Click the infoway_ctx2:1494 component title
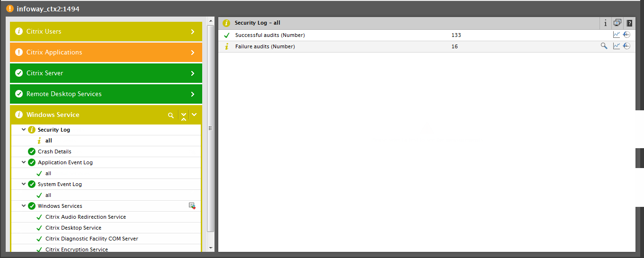The height and width of the screenshot is (258, 644). [x=48, y=9]
